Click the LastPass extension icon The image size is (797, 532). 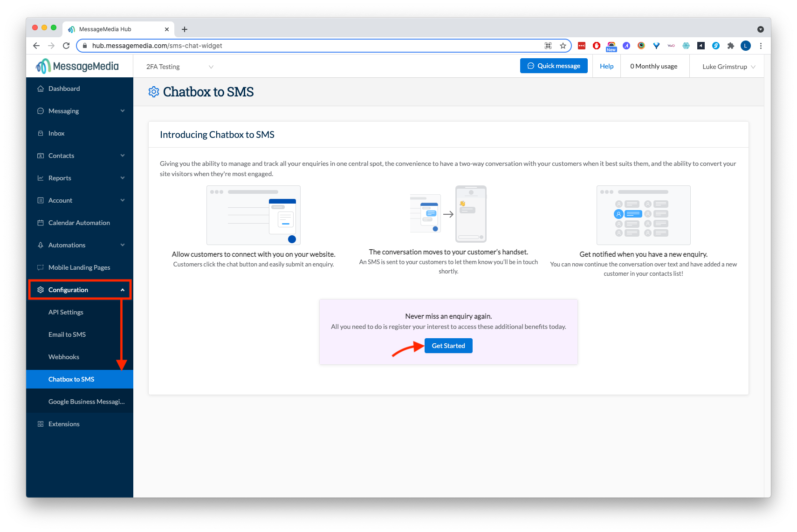pyautogui.click(x=582, y=46)
